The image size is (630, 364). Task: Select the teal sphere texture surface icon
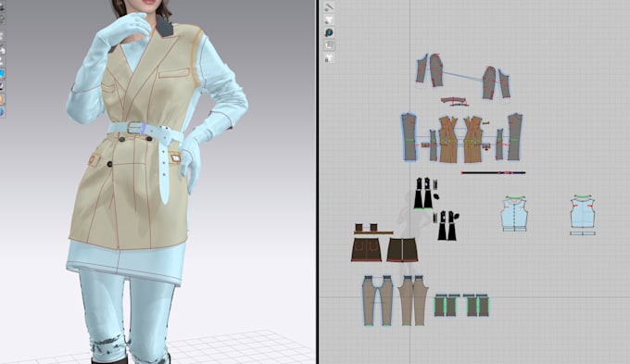point(329,32)
